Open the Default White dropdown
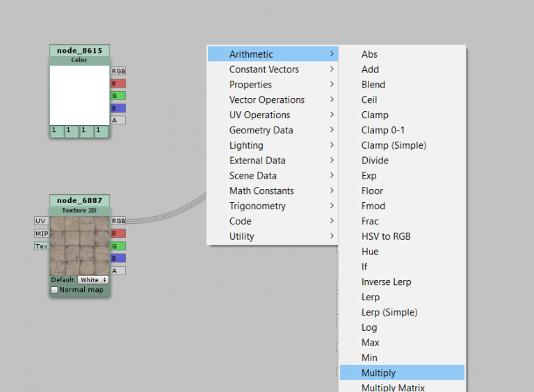 [92, 280]
